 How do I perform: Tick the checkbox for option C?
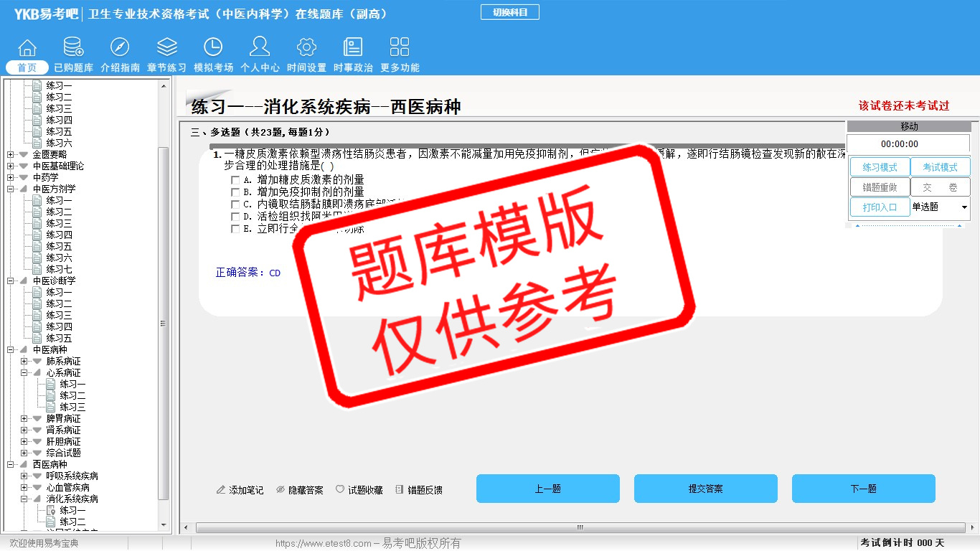click(x=235, y=204)
